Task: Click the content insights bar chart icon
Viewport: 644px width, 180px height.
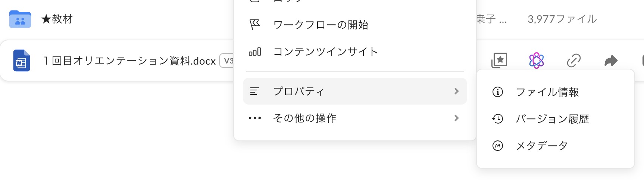Action: coord(255,52)
